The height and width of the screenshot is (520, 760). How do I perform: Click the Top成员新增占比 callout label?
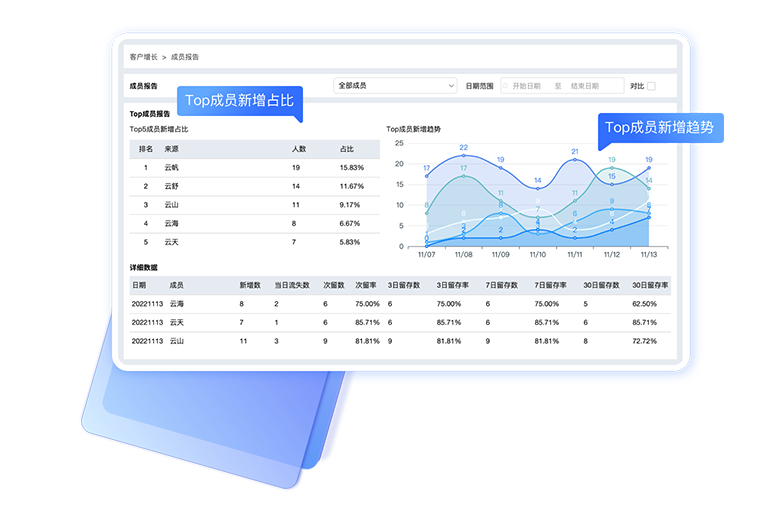(x=238, y=101)
